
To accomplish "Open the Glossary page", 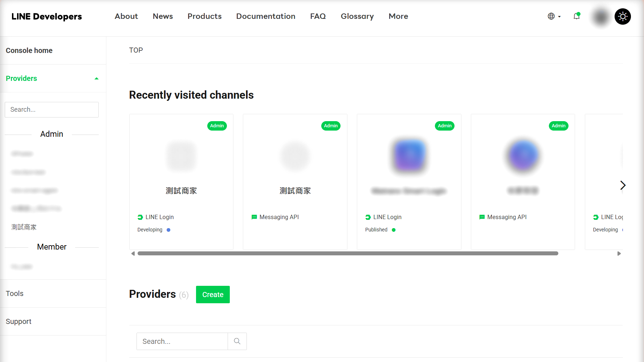I will tap(357, 16).
